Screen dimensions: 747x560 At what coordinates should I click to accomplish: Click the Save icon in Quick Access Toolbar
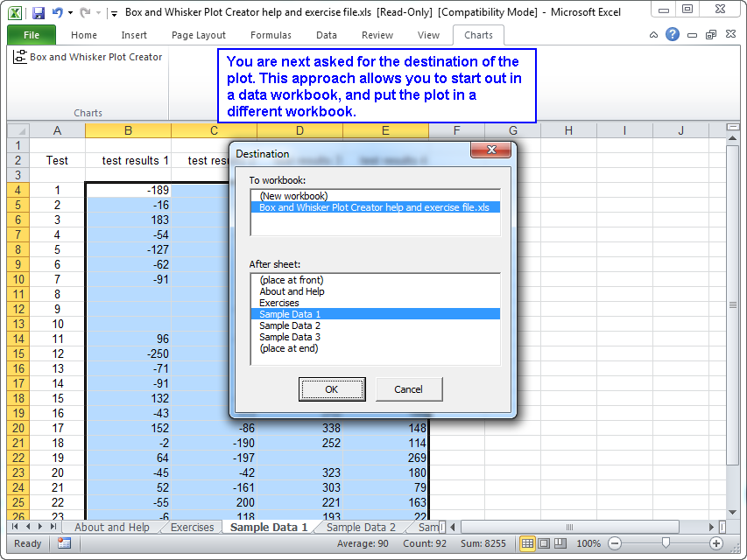39,13
